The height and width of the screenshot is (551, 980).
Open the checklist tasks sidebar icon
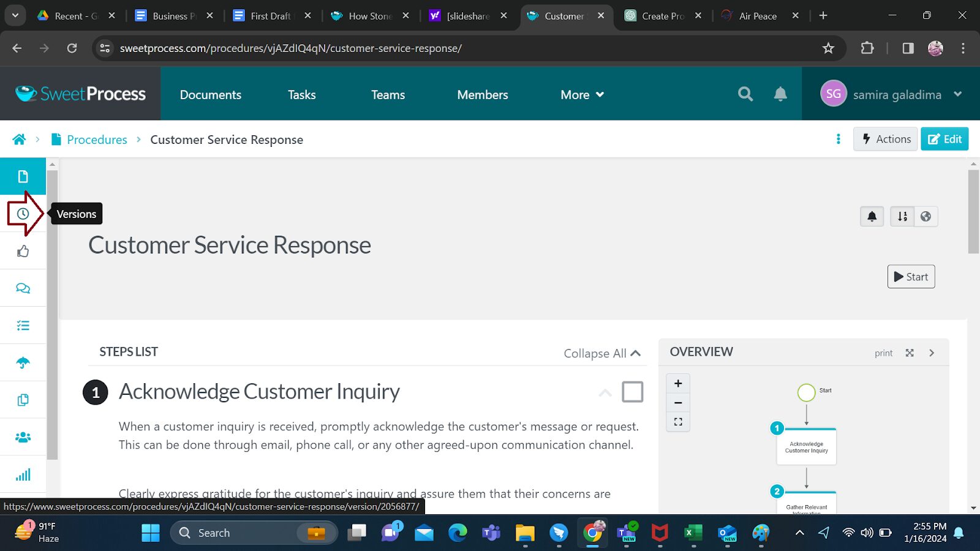tap(23, 326)
